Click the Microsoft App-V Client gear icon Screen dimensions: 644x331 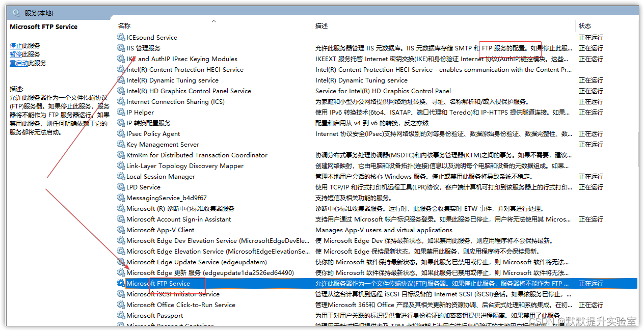coord(121,230)
